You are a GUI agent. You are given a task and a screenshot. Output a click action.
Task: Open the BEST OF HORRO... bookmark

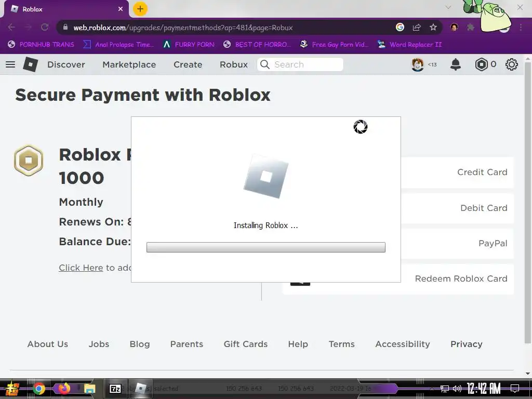[x=257, y=45]
